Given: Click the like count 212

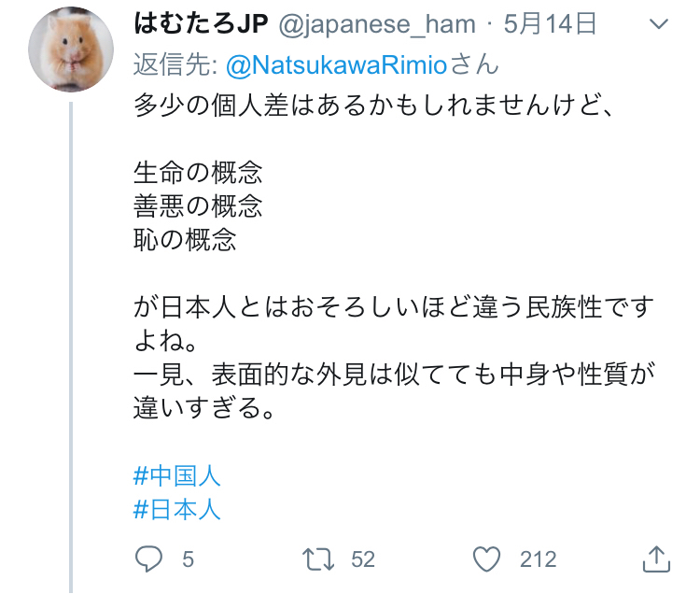Looking at the screenshot, I should click(x=539, y=559).
